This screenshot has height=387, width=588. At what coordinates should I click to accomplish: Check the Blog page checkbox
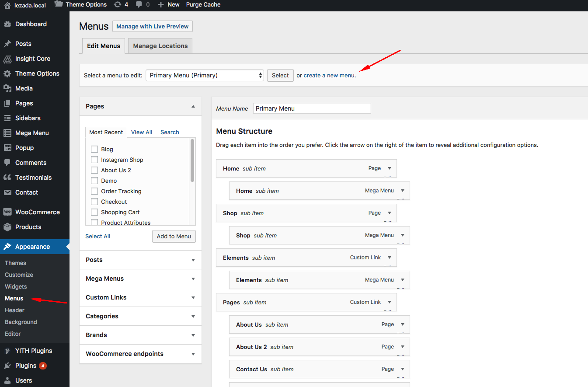pos(94,149)
